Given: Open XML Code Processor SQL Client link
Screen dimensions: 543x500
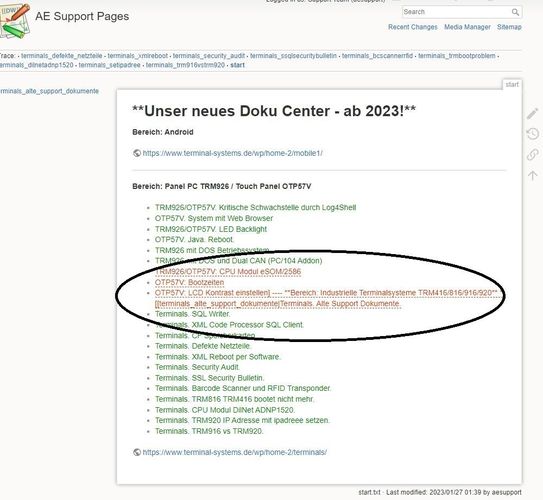Looking at the screenshot, I should (229, 325).
